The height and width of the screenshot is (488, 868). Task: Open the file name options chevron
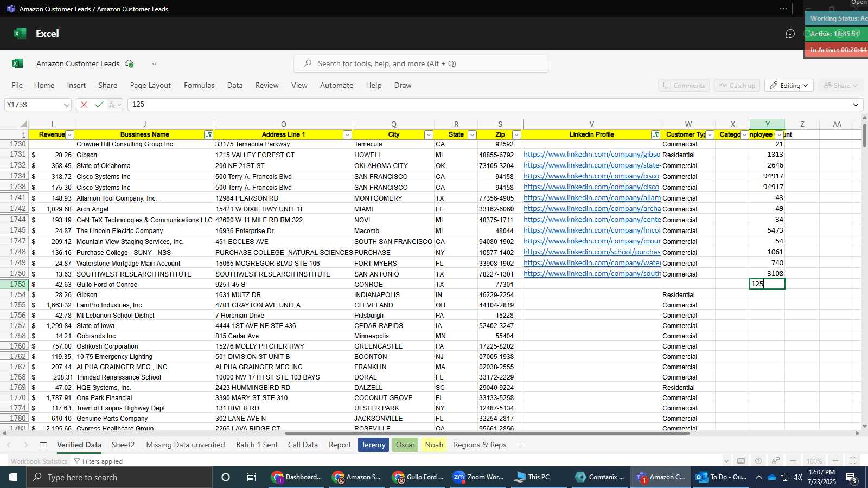click(x=154, y=64)
